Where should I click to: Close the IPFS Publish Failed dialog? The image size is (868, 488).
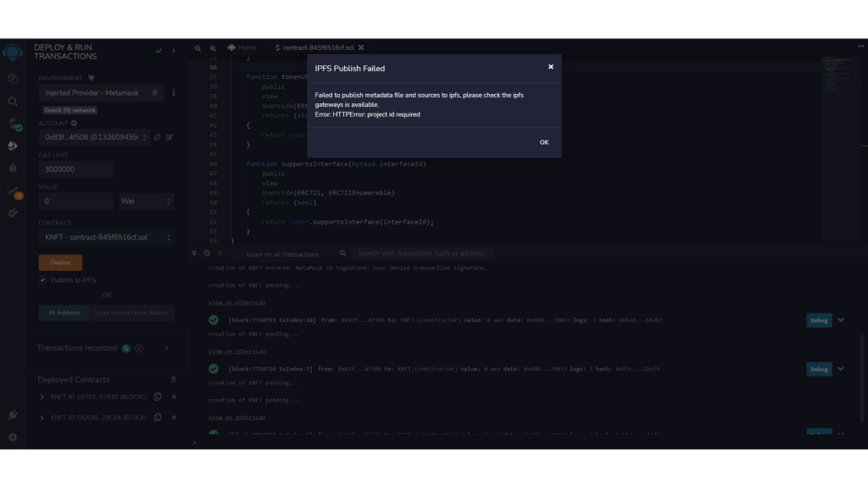click(550, 67)
